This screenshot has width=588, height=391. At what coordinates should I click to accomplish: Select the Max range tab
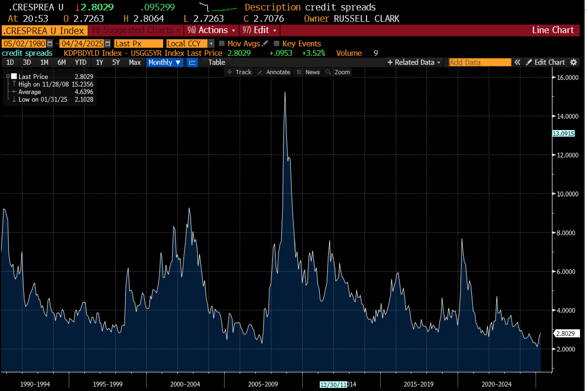point(135,62)
